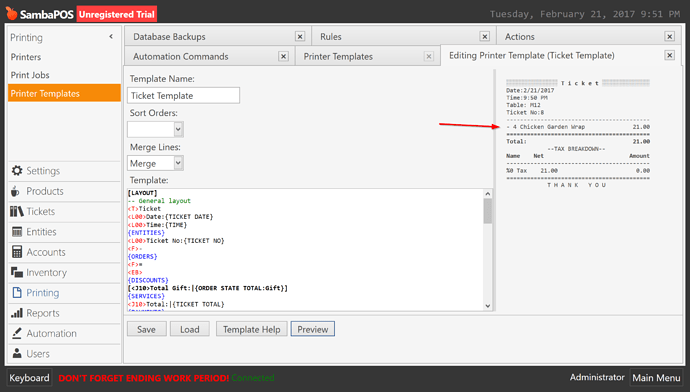This screenshot has width=690, height=392.
Task: Click the Unregistered Trial badge
Action: click(x=117, y=15)
